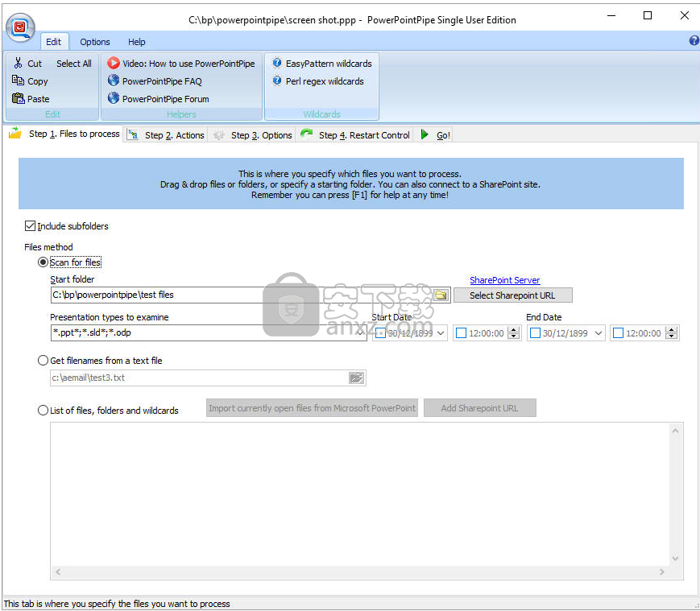Click the Go! tab
Screen dimensions: 700x611
click(434, 135)
